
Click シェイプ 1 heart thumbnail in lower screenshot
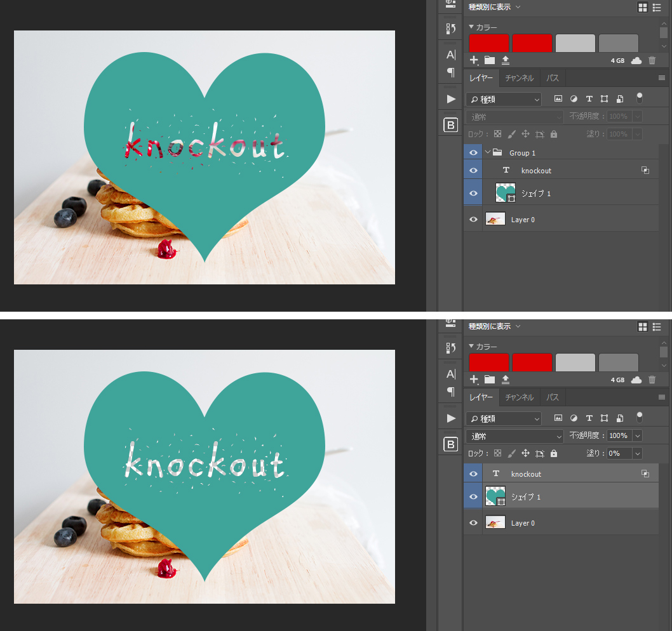[495, 496]
